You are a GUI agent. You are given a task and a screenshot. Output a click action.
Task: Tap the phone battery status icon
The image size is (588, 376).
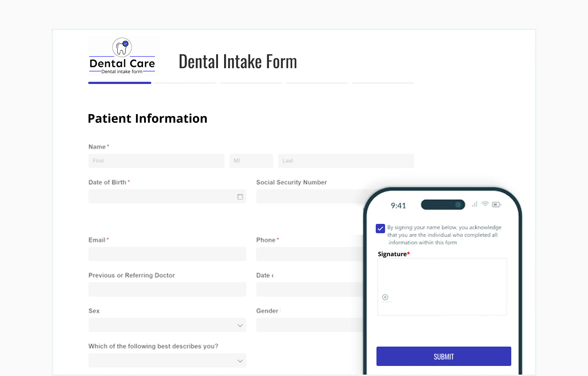click(x=496, y=205)
